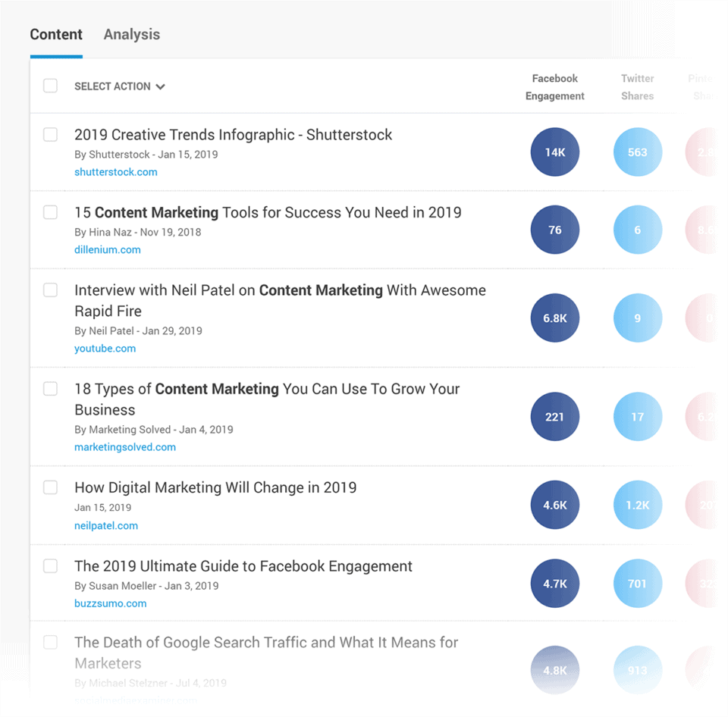
Task: Switch to the Analysis tab
Action: [131, 34]
